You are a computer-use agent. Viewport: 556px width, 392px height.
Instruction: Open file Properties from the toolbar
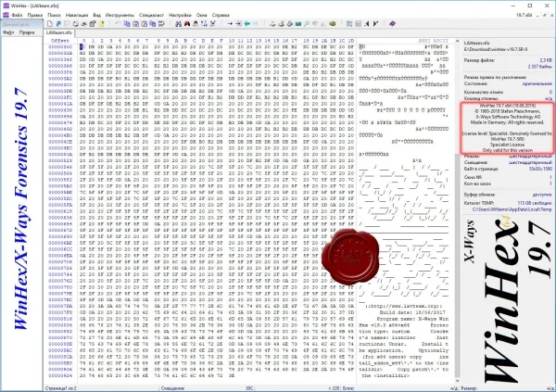coord(93,24)
